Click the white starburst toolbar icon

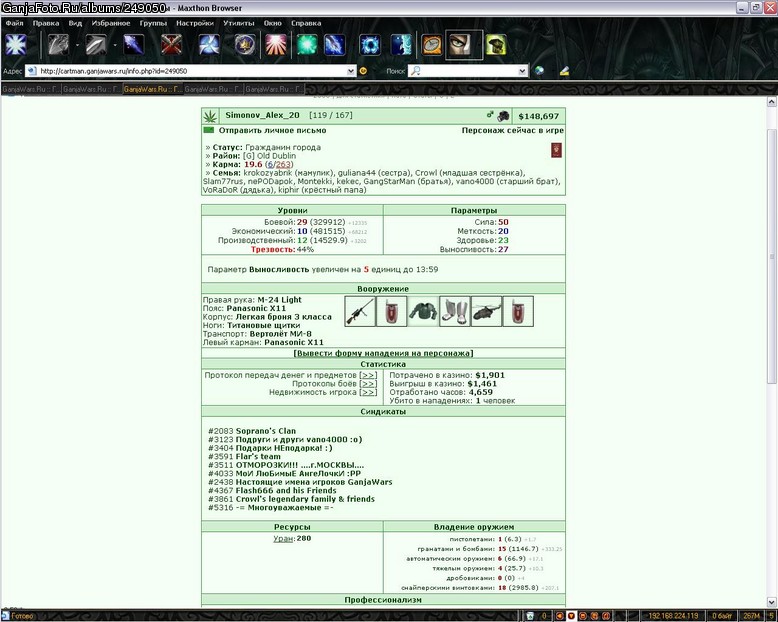click(15, 45)
